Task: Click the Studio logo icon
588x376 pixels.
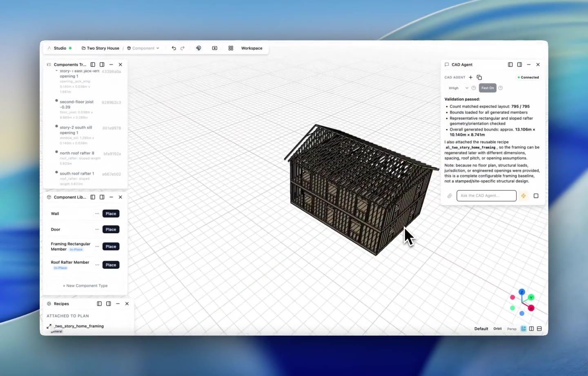Action: [49, 48]
